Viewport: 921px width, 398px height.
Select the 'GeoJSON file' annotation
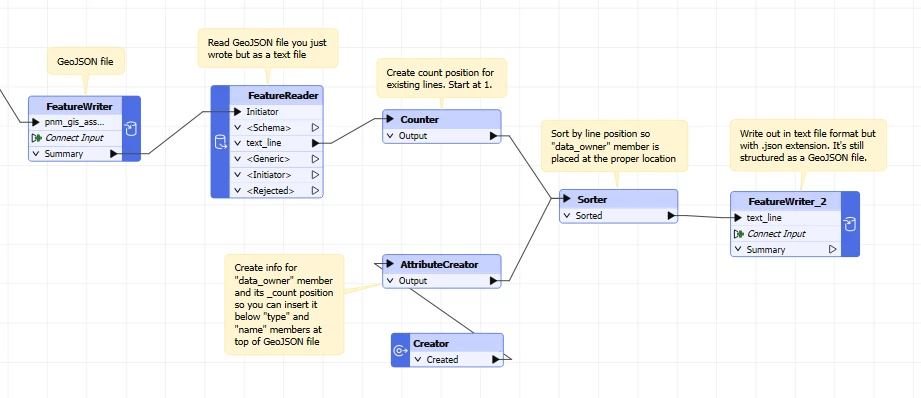(x=86, y=61)
